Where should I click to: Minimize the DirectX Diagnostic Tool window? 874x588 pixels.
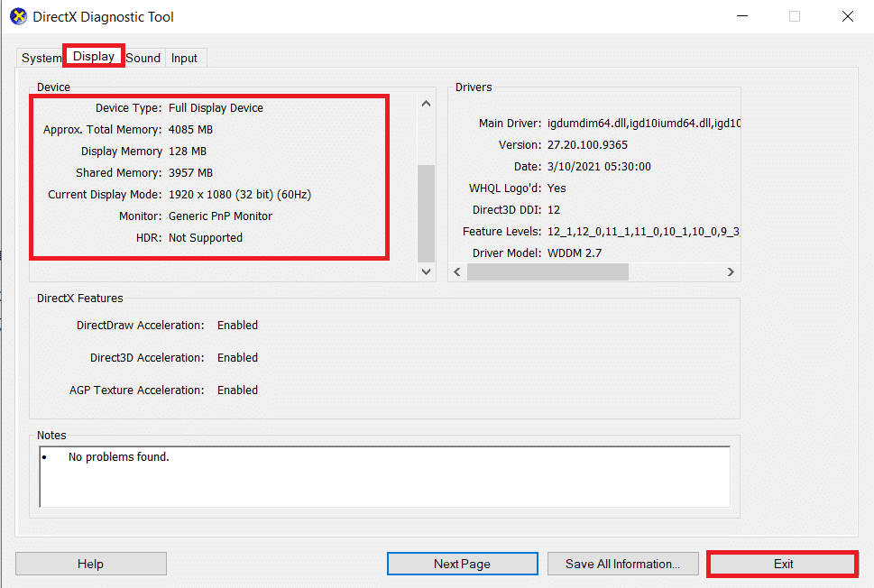(741, 16)
